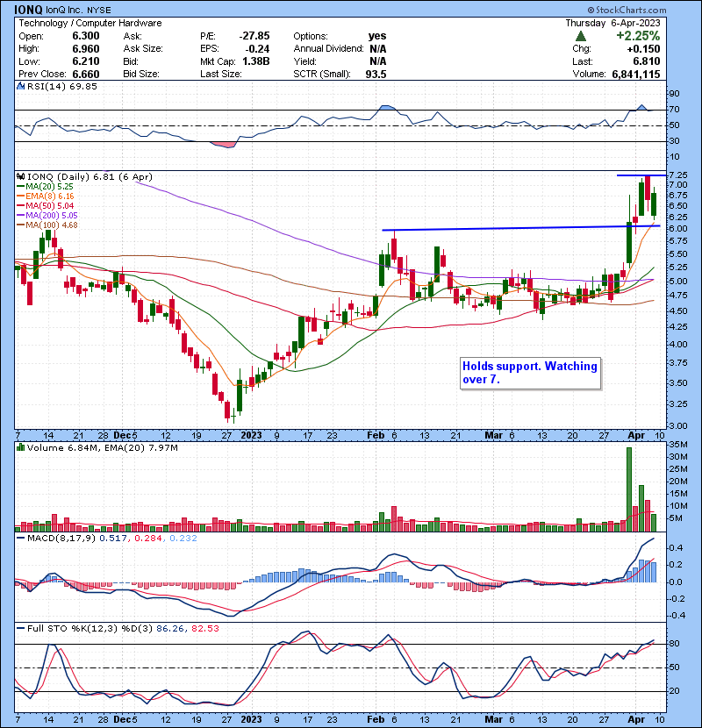702x728 pixels.
Task: Click the IONQ (Daily) 6.81 (6 Apr) label
Action: 90,176
